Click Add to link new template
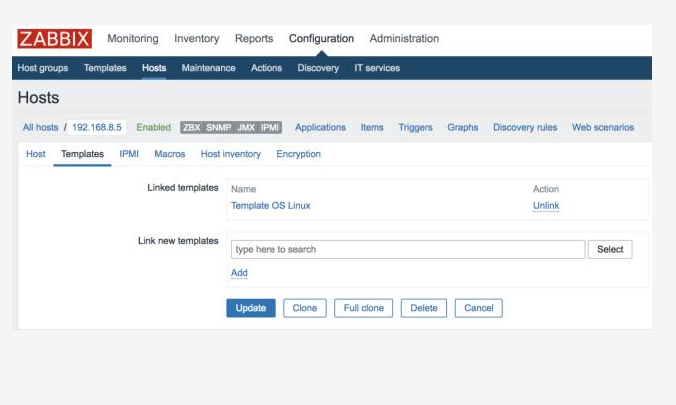Screen dimensions: 676x405 239,273
